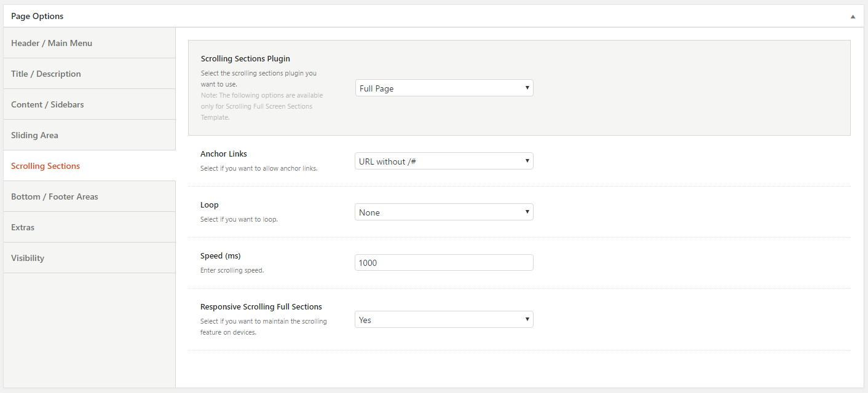Click the Anchor Links label text
Screen dimensions: 868x393
224,154
